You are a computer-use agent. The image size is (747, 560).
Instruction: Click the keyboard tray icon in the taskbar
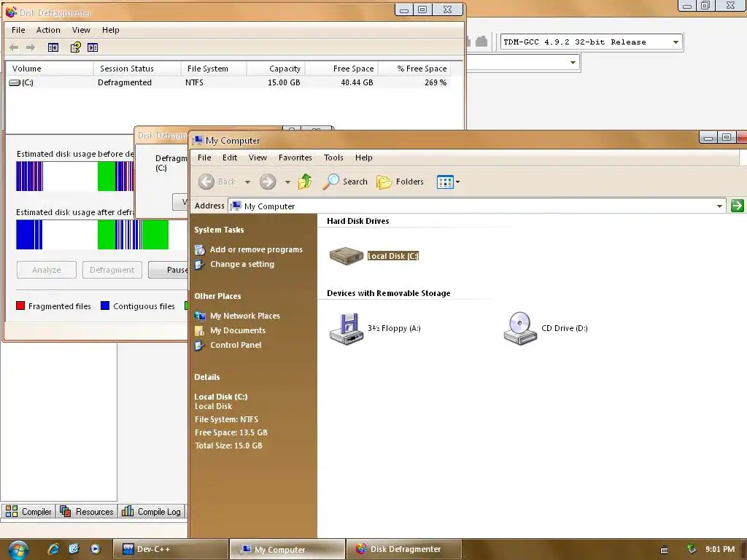point(664,550)
